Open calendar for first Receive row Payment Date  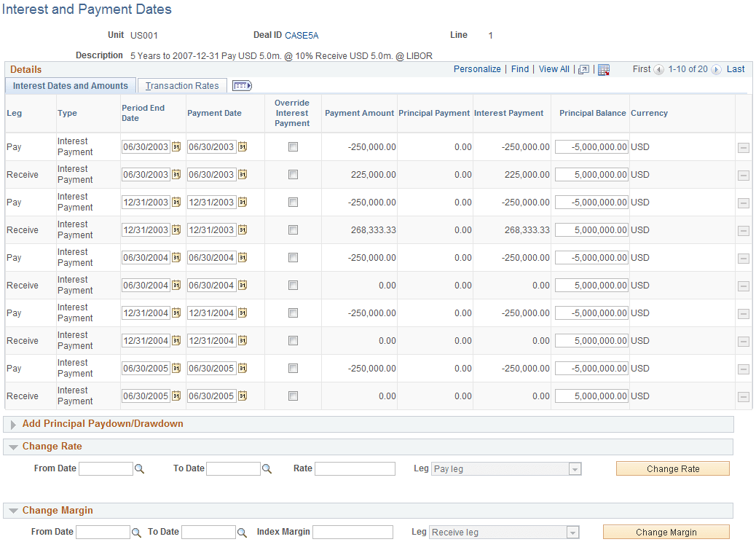point(241,174)
